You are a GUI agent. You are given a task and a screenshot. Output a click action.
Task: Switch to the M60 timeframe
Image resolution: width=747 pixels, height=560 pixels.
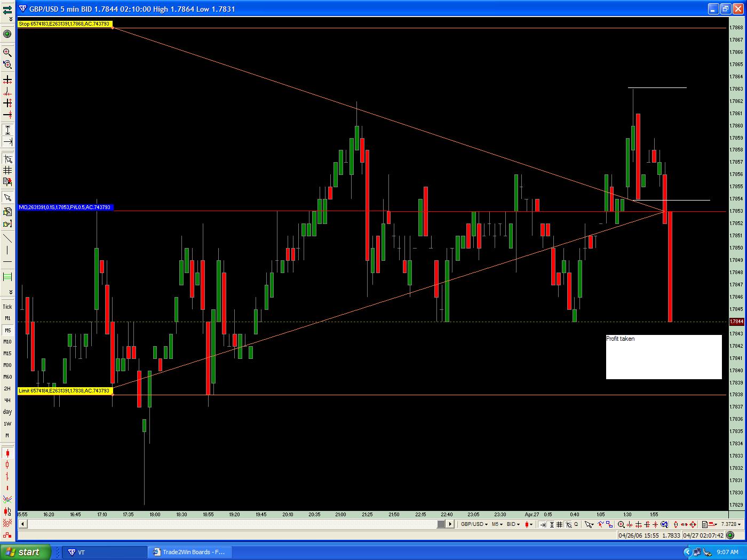tap(7, 377)
